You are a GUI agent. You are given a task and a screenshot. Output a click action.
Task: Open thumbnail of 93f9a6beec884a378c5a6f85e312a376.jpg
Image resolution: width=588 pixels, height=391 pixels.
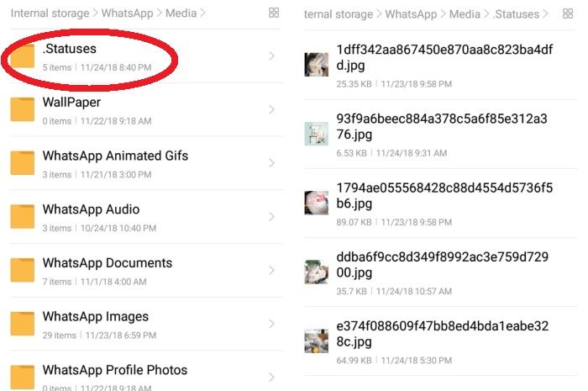[316, 134]
